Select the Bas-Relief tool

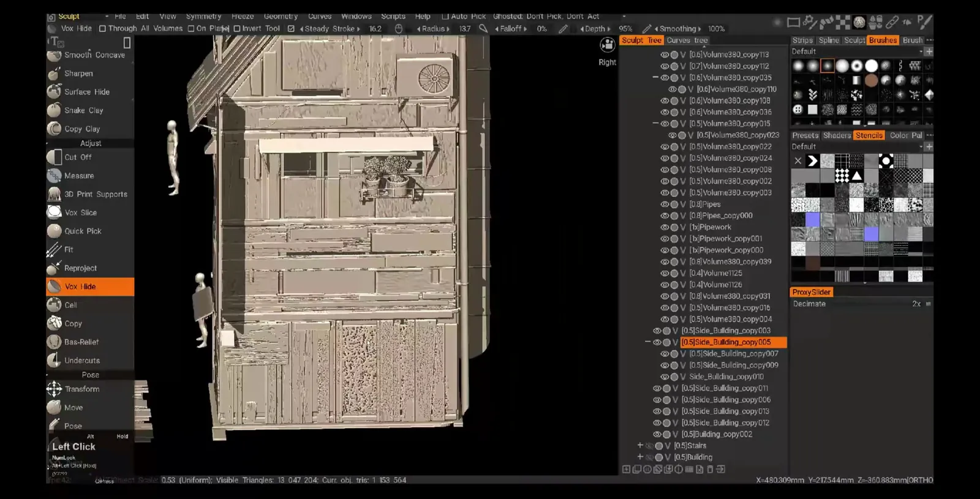tap(90, 342)
